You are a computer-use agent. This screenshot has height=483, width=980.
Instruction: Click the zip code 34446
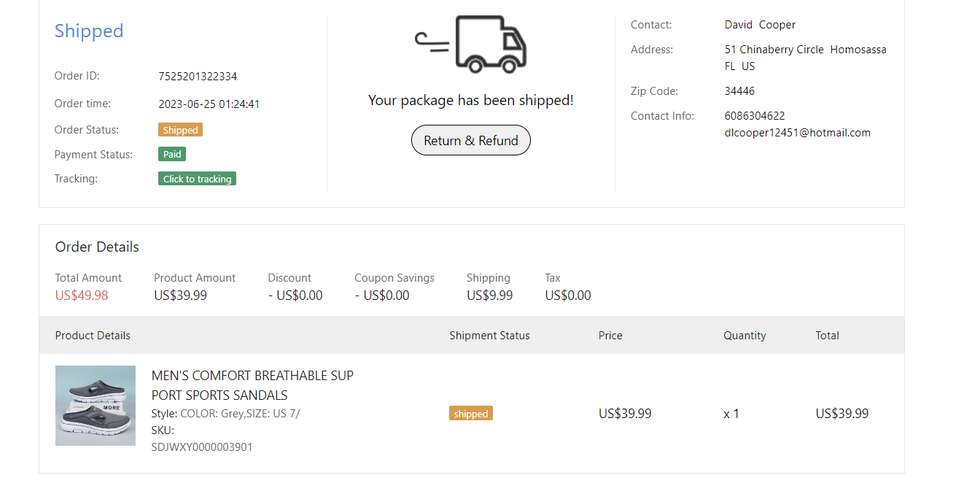(x=739, y=91)
